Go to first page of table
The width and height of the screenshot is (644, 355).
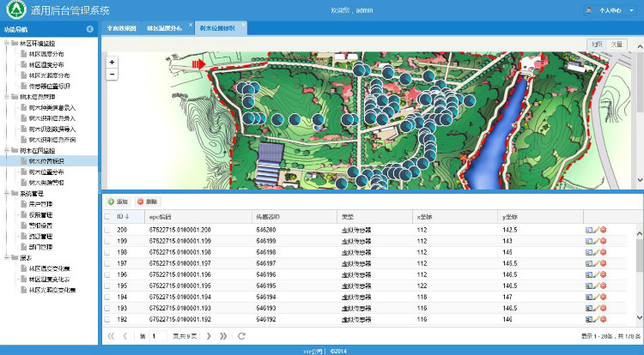pos(111,336)
